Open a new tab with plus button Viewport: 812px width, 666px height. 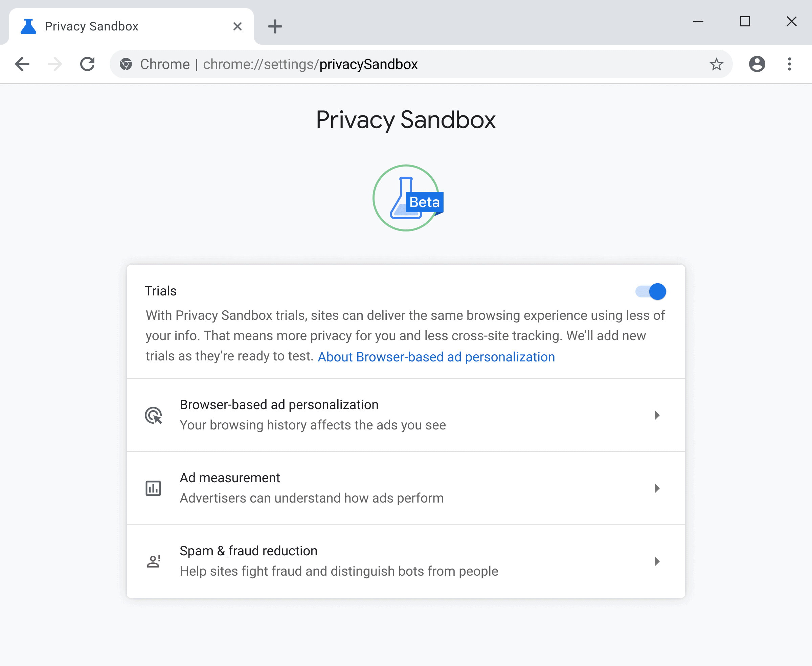point(275,26)
